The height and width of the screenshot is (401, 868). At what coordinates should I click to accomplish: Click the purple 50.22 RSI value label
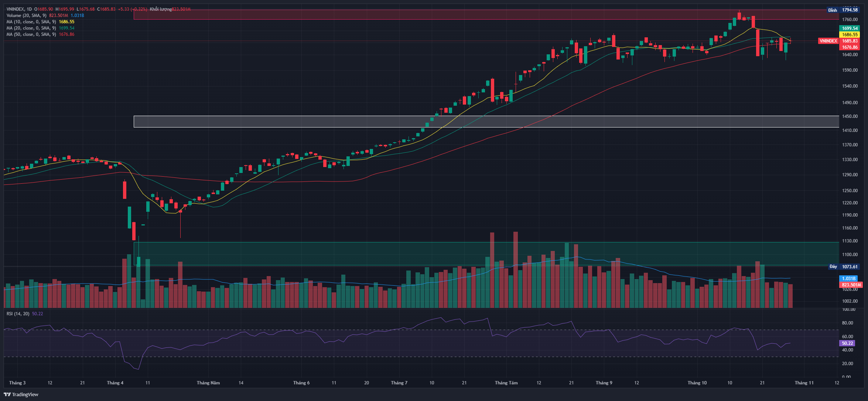pyautogui.click(x=847, y=343)
